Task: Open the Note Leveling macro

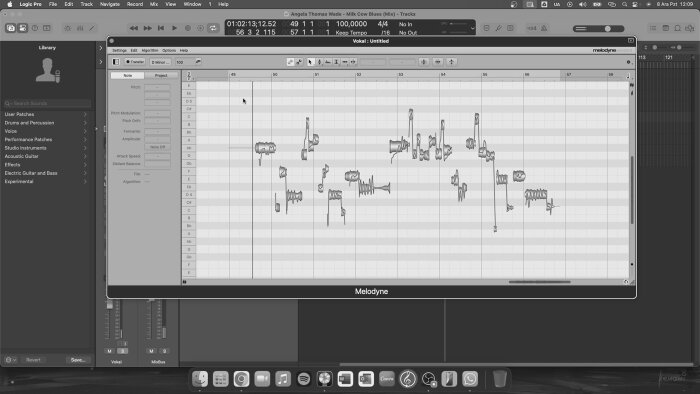Action: click(x=451, y=62)
